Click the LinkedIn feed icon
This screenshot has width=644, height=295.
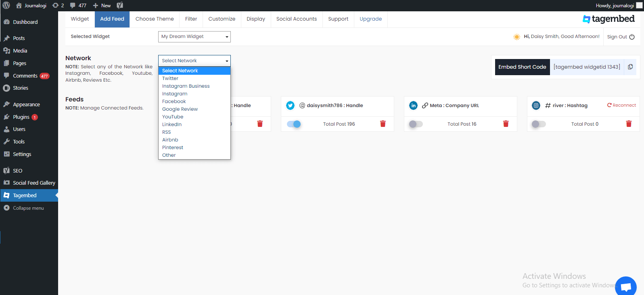click(414, 105)
